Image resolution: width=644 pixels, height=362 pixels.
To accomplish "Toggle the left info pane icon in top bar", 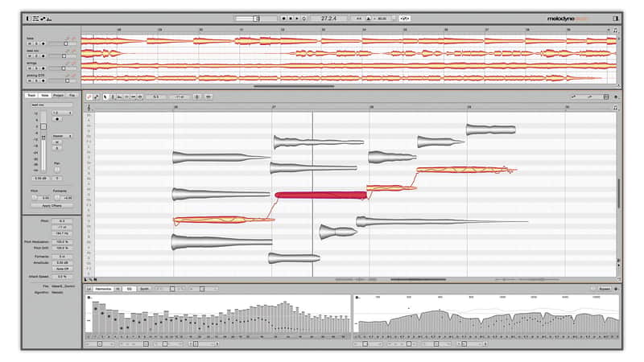I will [28, 19].
